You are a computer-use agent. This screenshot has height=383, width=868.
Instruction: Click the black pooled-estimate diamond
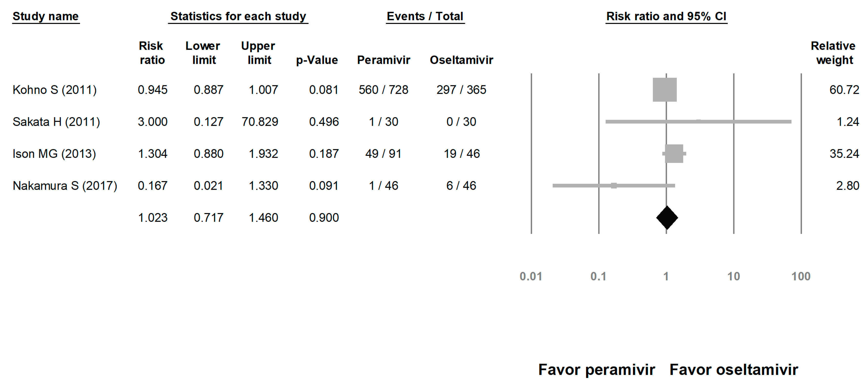(667, 218)
